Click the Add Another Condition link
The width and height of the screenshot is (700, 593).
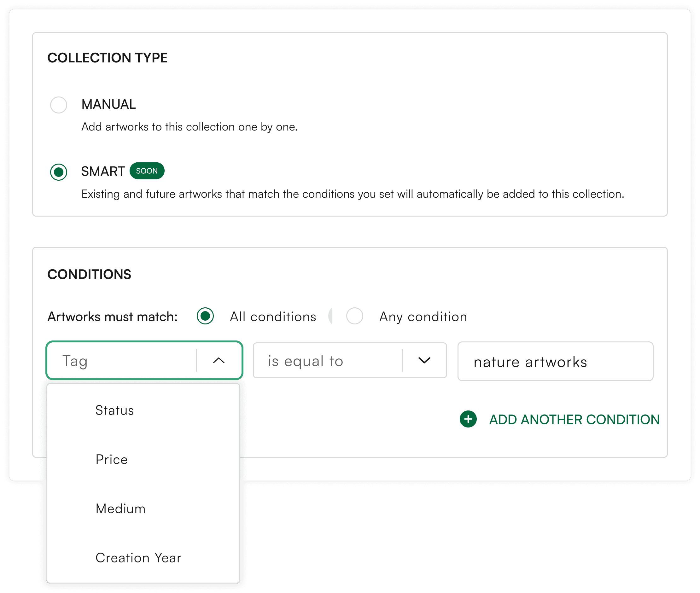[x=574, y=420]
